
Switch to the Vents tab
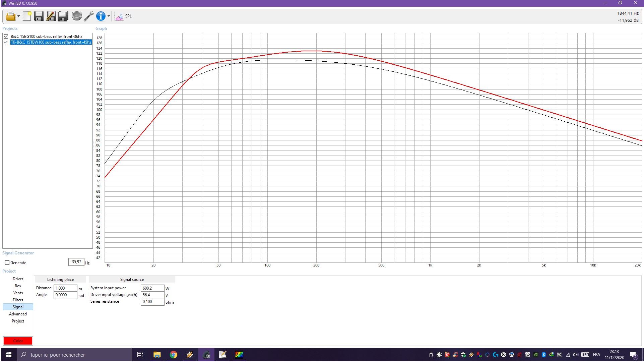click(18, 293)
